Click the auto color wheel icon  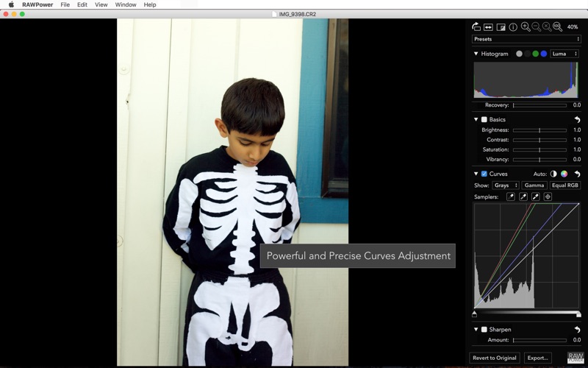[564, 174]
